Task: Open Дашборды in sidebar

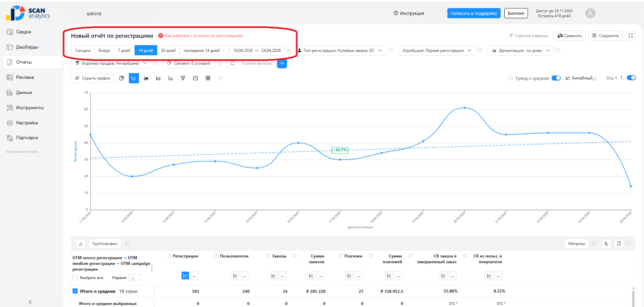Action: coord(32,47)
